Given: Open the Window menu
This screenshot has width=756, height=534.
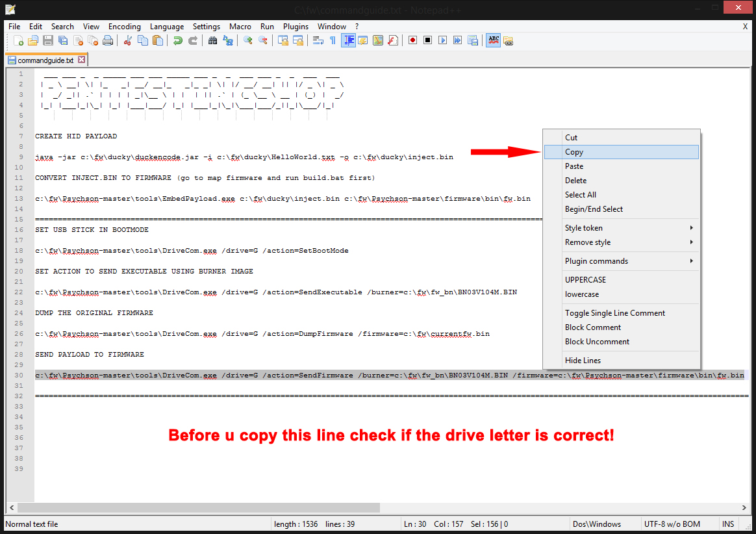Looking at the screenshot, I should (x=332, y=27).
